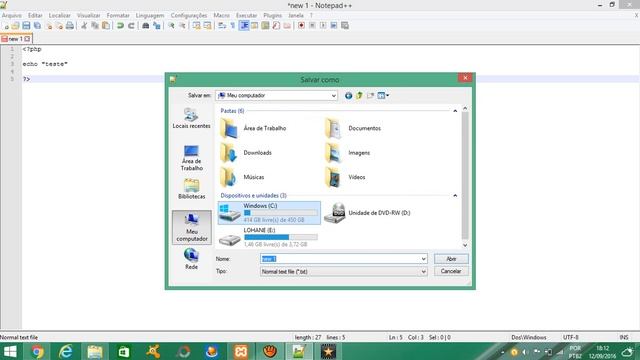
Task: Open the Arquivo menu
Action: click(12, 16)
